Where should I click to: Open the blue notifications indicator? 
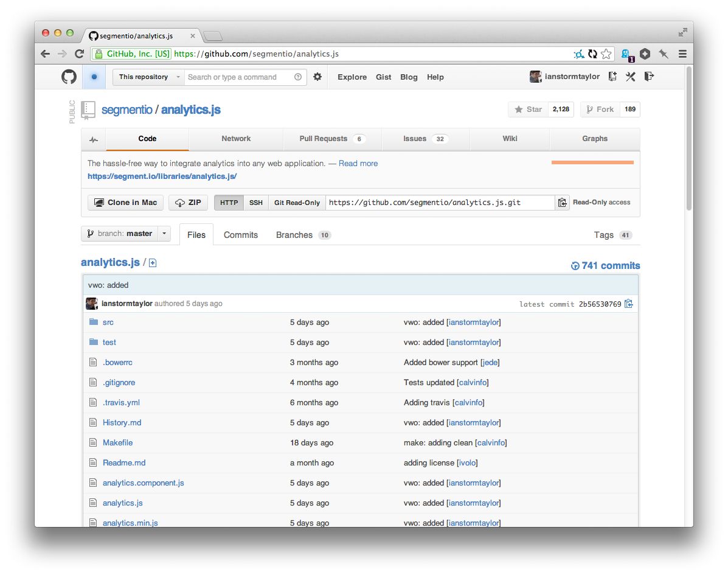94,77
